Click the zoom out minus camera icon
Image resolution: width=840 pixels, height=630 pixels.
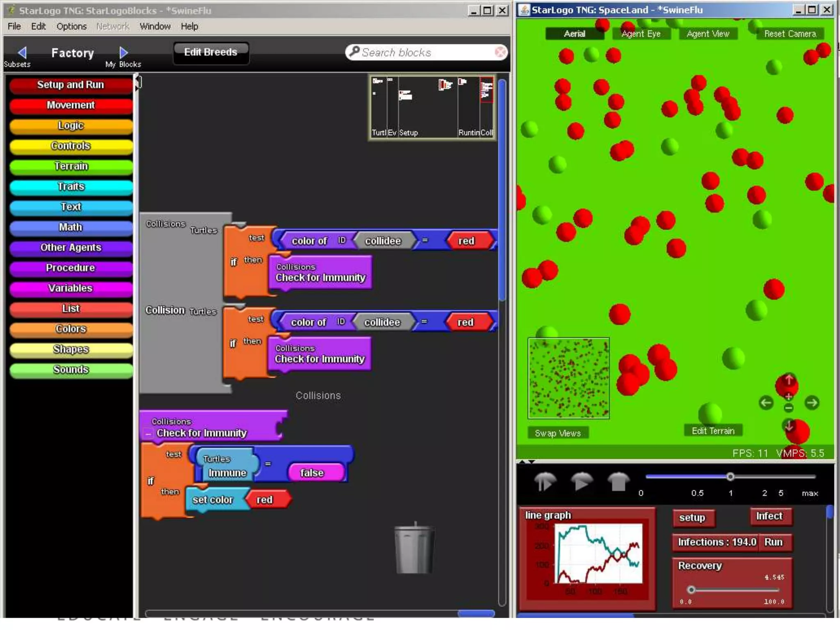(x=788, y=408)
